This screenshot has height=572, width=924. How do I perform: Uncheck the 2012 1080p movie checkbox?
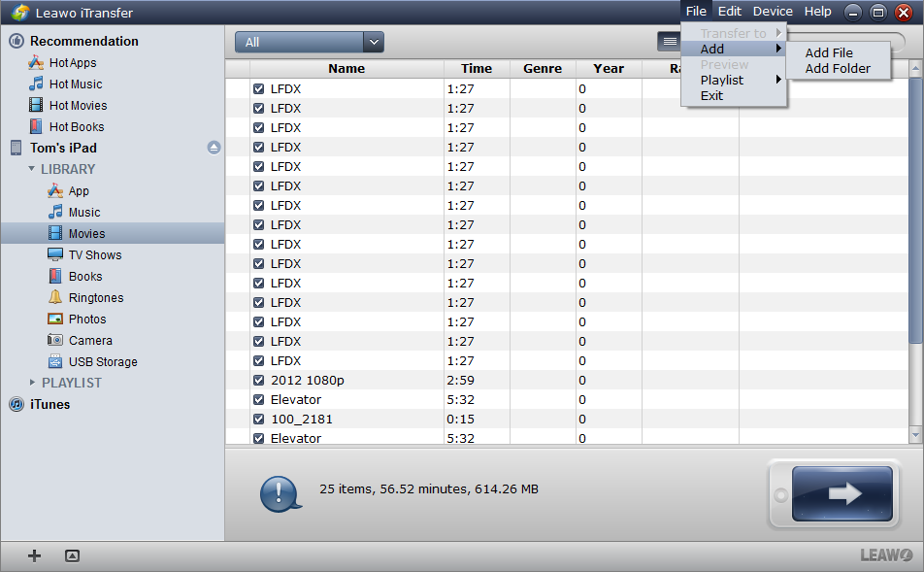[259, 381]
